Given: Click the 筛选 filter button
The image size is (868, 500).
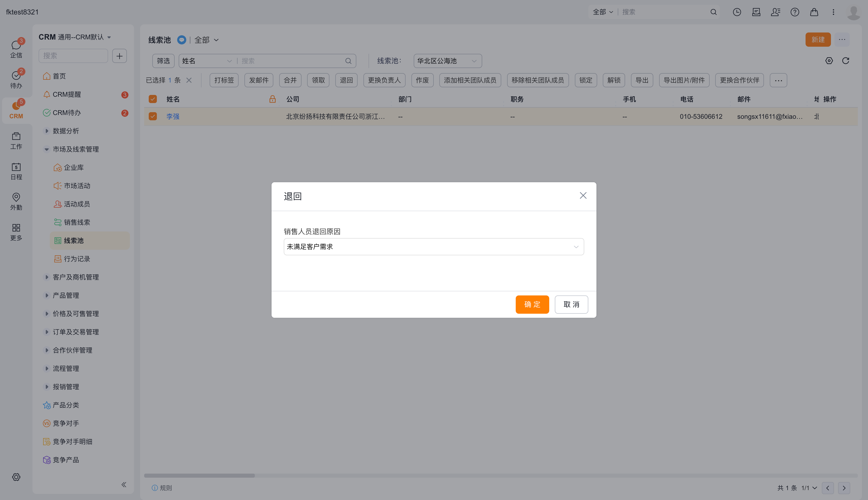Looking at the screenshot, I should pos(163,61).
